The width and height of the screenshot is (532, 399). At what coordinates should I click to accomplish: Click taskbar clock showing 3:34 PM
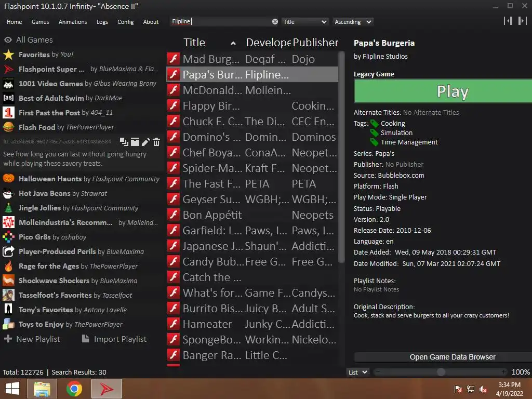pos(510,389)
